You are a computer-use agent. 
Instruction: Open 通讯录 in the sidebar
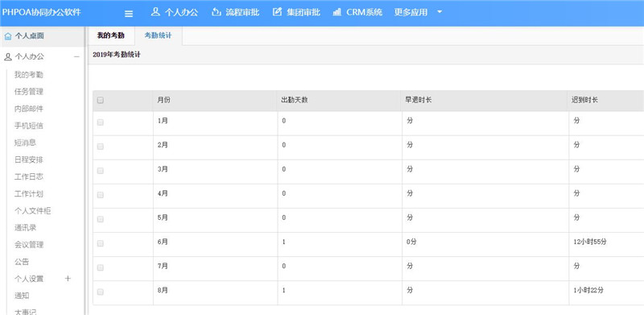pyautogui.click(x=26, y=228)
